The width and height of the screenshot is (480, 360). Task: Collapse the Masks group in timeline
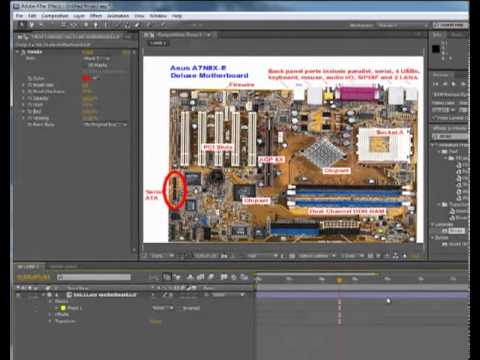tap(50, 301)
